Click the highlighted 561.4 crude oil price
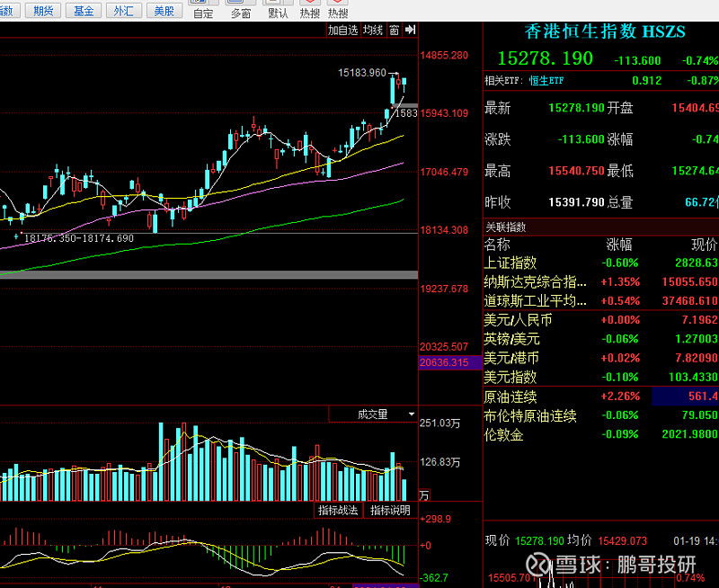The image size is (719, 588). coord(685,396)
